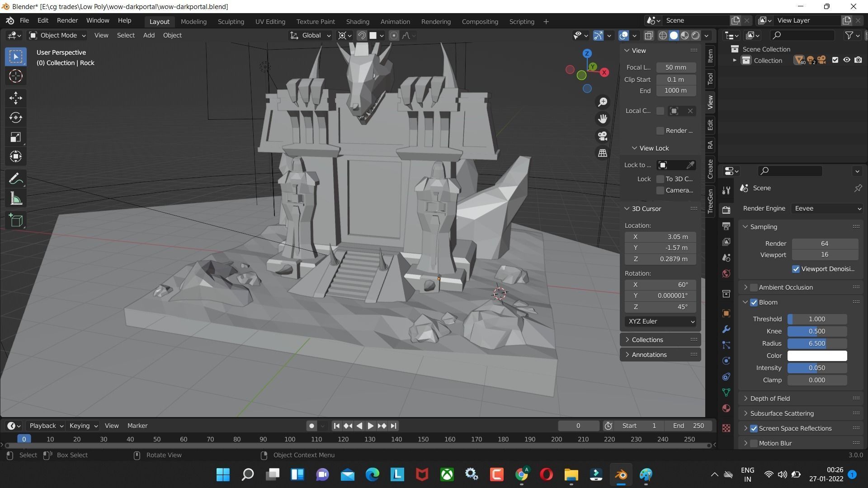Uncheck the Viewport Denoising checkbox
The width and height of the screenshot is (868, 488).
[796, 269]
